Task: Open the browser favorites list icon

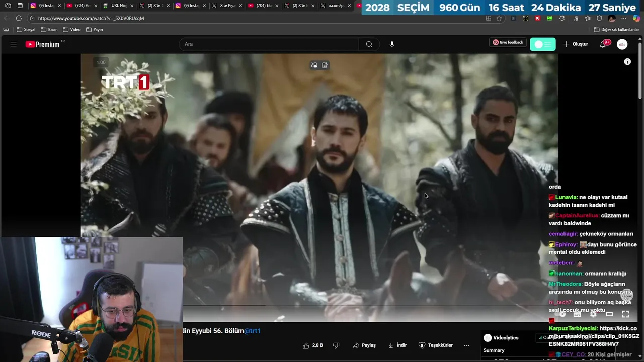Action: pos(587,18)
